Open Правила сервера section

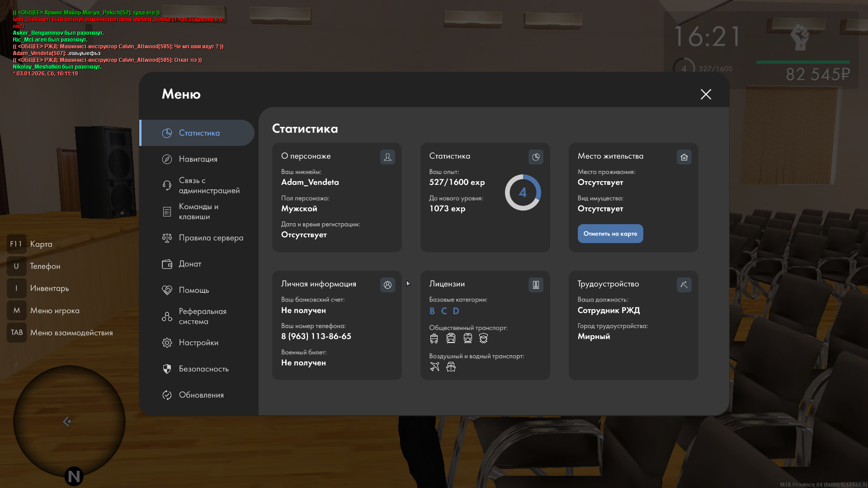(211, 238)
